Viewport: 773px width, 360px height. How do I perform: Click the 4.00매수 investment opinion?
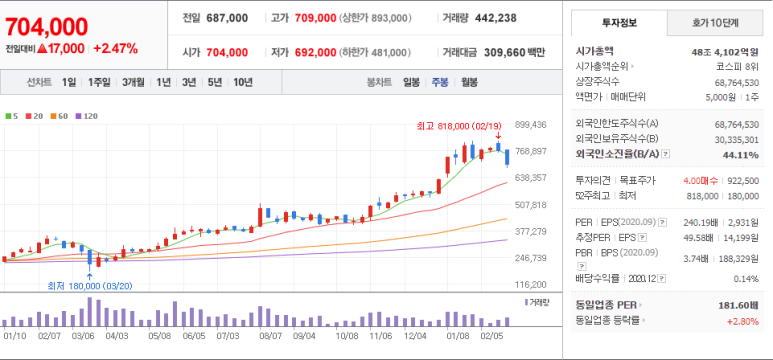700,180
